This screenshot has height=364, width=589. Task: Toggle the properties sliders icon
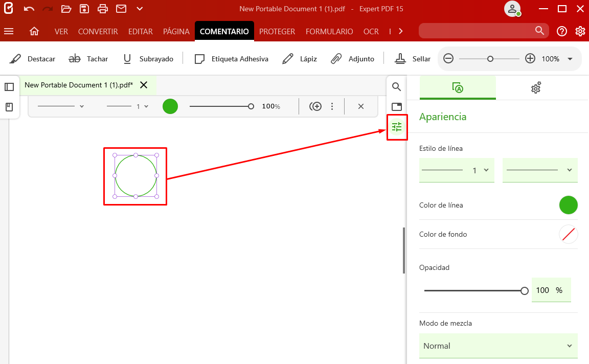[397, 127]
